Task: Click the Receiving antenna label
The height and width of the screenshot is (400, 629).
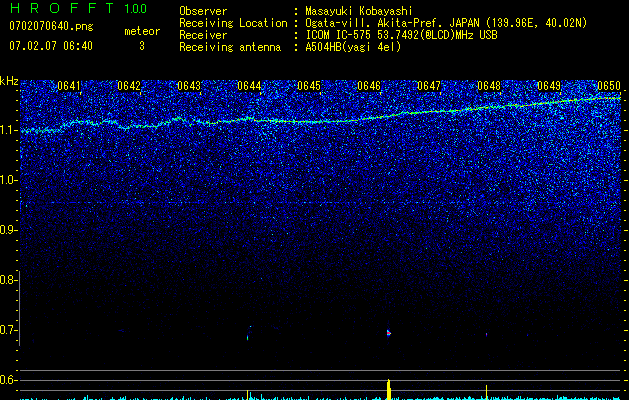Action: point(230,47)
